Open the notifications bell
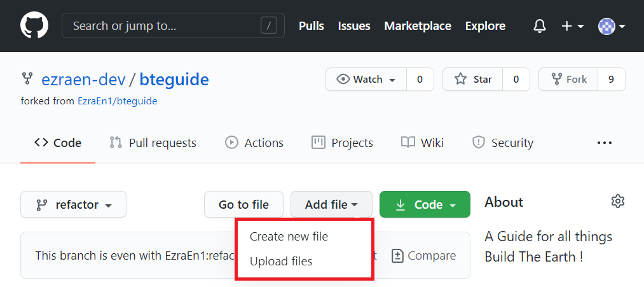 (x=539, y=26)
